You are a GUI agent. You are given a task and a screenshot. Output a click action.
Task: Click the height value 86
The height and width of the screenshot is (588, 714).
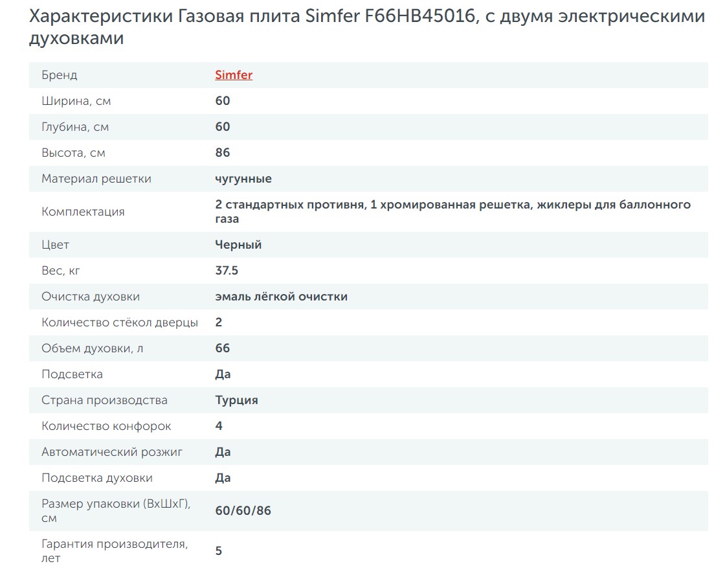point(223,153)
